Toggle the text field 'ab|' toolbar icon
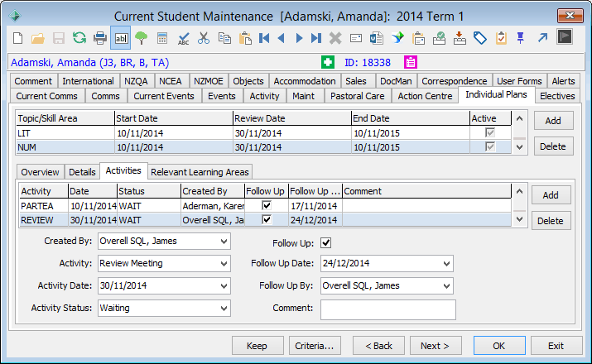The image size is (592, 364). pos(121,38)
